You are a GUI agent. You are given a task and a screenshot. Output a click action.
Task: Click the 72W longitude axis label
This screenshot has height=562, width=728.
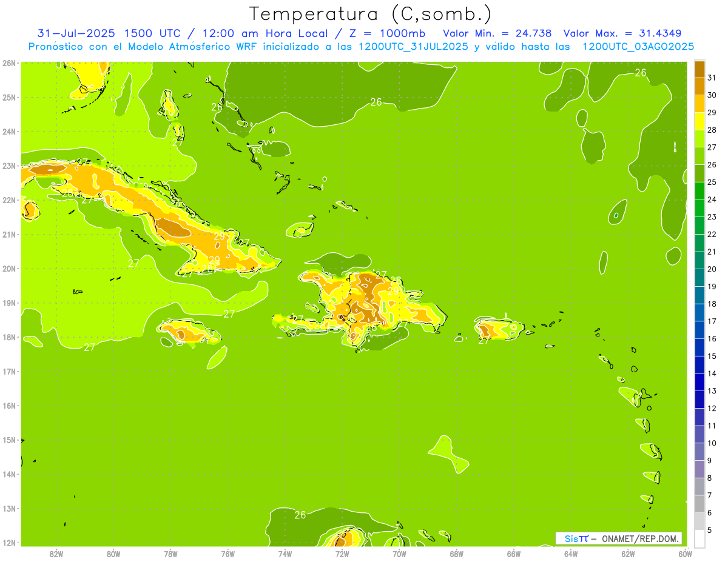[x=342, y=554]
